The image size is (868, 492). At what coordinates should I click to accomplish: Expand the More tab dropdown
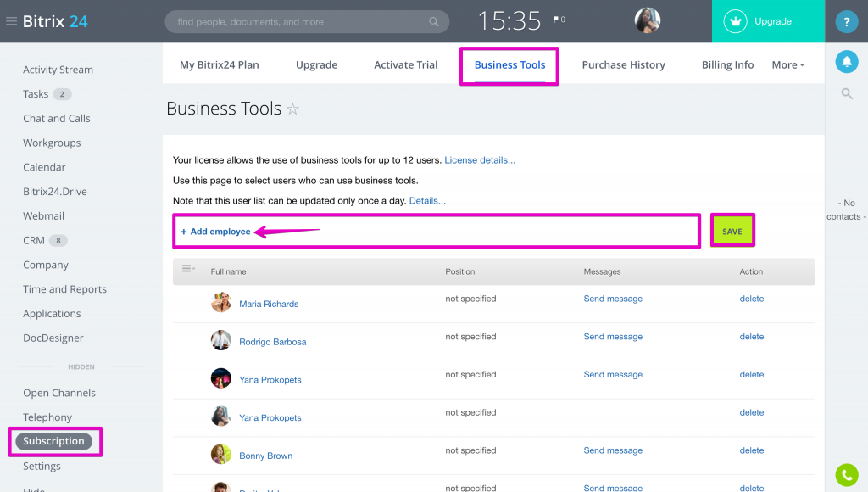click(x=787, y=64)
